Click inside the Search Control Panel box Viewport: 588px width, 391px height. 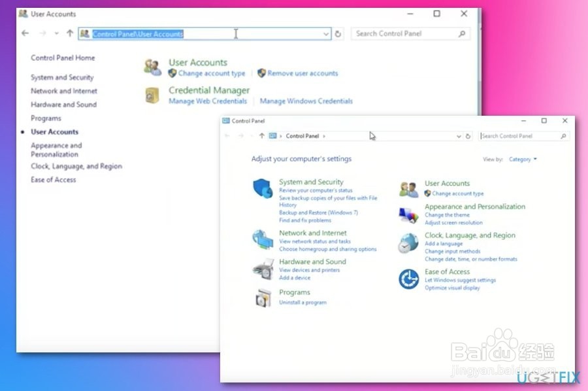pos(410,33)
